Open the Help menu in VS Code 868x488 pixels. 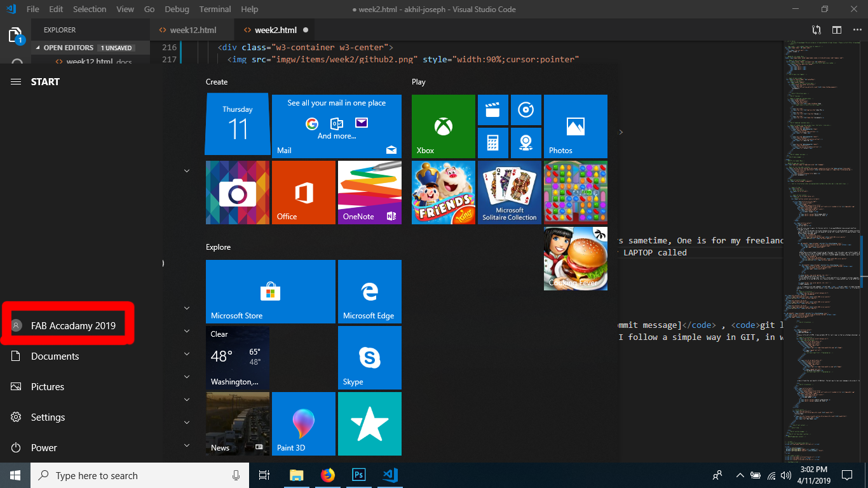click(250, 10)
